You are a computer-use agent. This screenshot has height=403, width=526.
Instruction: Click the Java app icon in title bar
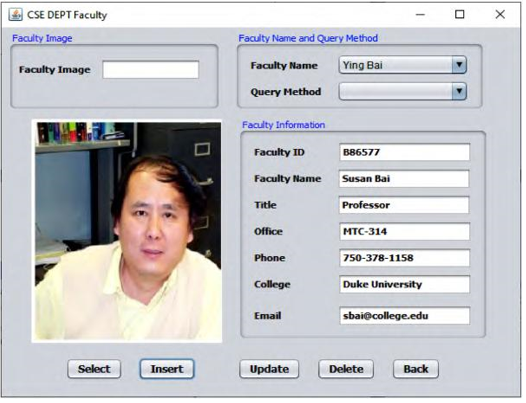click(15, 14)
